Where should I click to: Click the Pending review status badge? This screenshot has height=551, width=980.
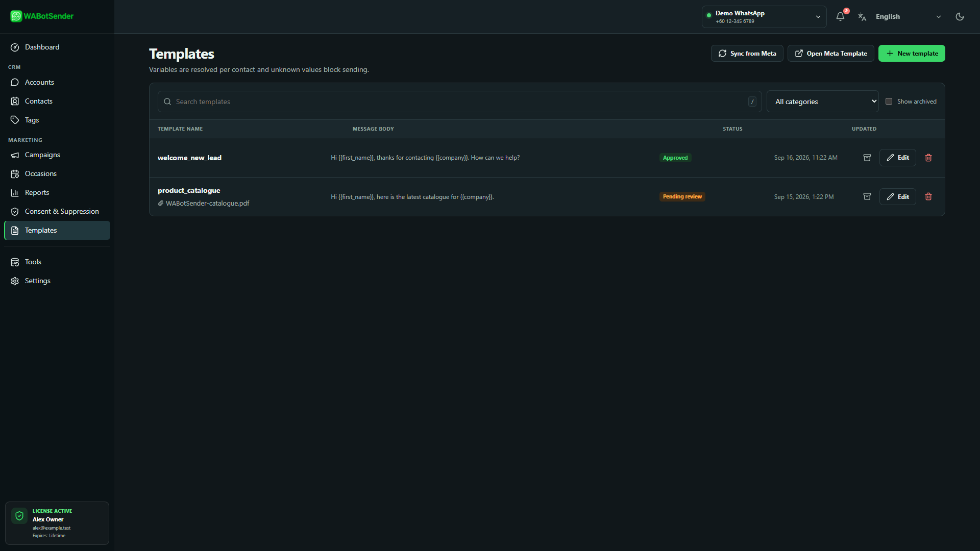tap(682, 196)
